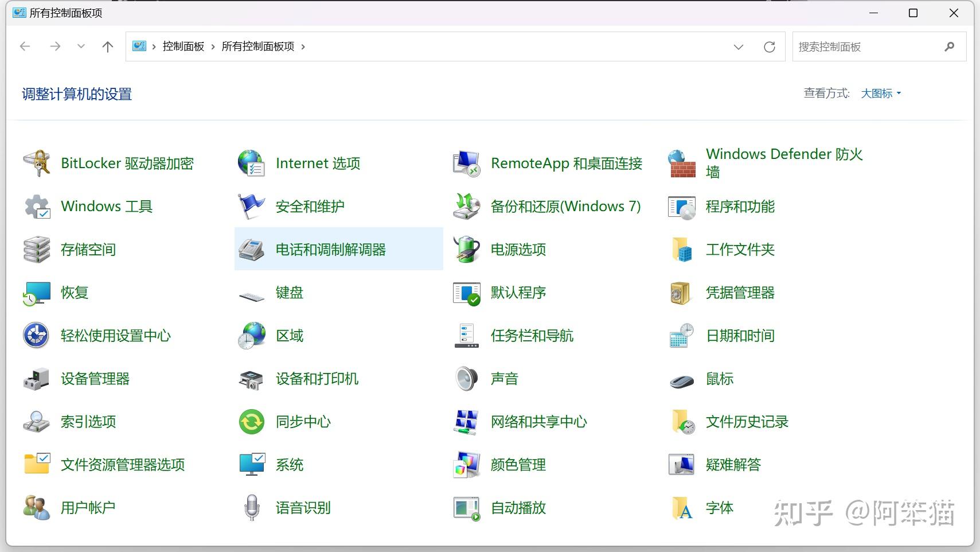
Task: Open the 凭据管理器 safe icon
Action: pos(681,293)
